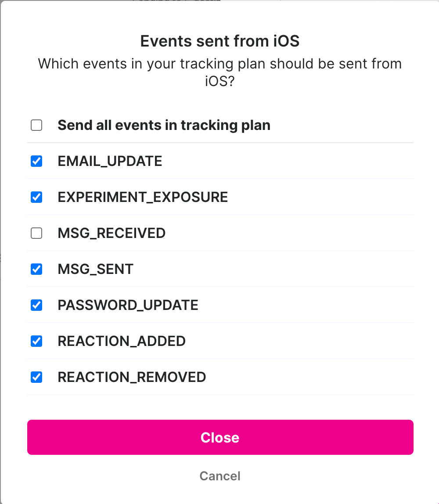This screenshot has width=439, height=504.
Task: Select the REACTION_REMOVED row label
Action: pyautogui.click(x=132, y=377)
